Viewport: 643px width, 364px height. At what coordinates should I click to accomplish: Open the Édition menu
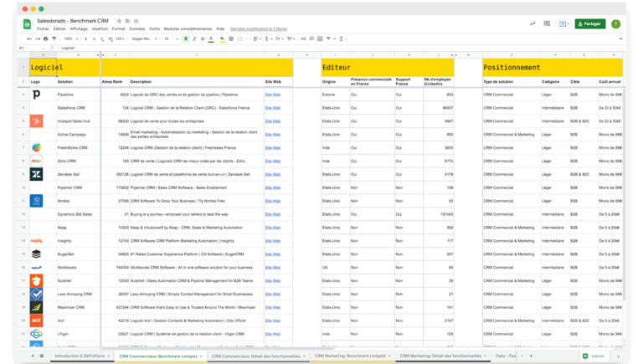(59, 29)
